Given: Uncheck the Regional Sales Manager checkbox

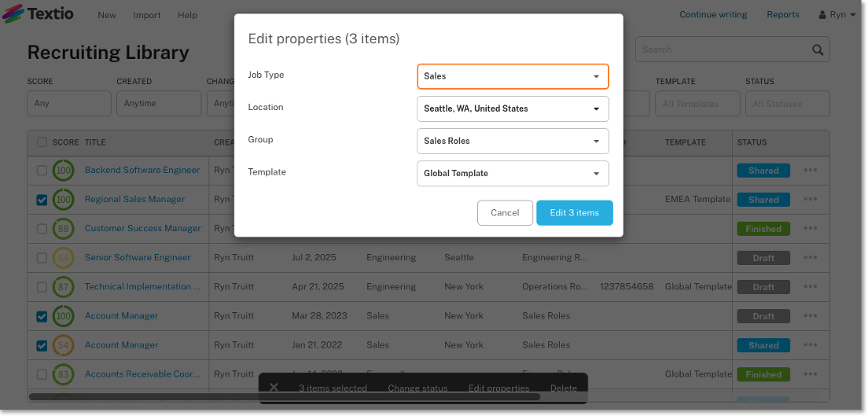Looking at the screenshot, I should click(42, 200).
